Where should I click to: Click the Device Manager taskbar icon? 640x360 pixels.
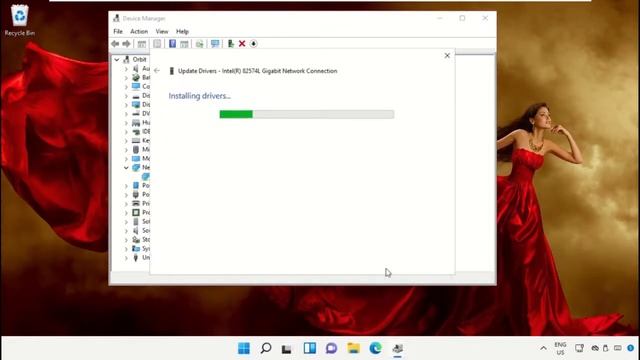(x=398, y=348)
